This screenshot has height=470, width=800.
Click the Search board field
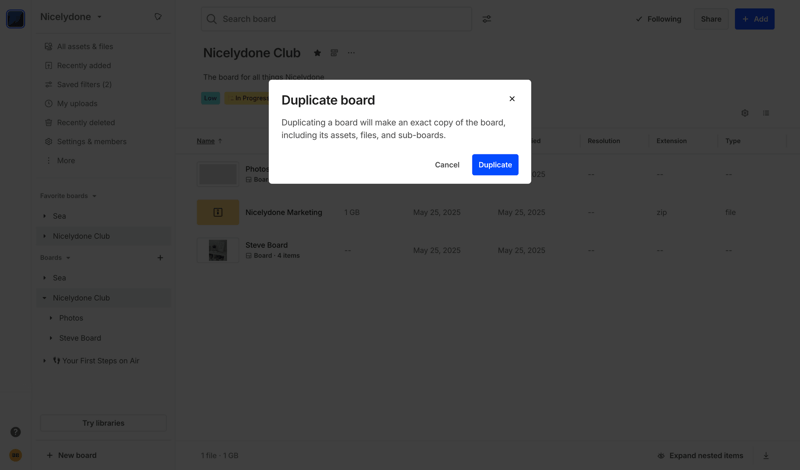click(x=336, y=19)
